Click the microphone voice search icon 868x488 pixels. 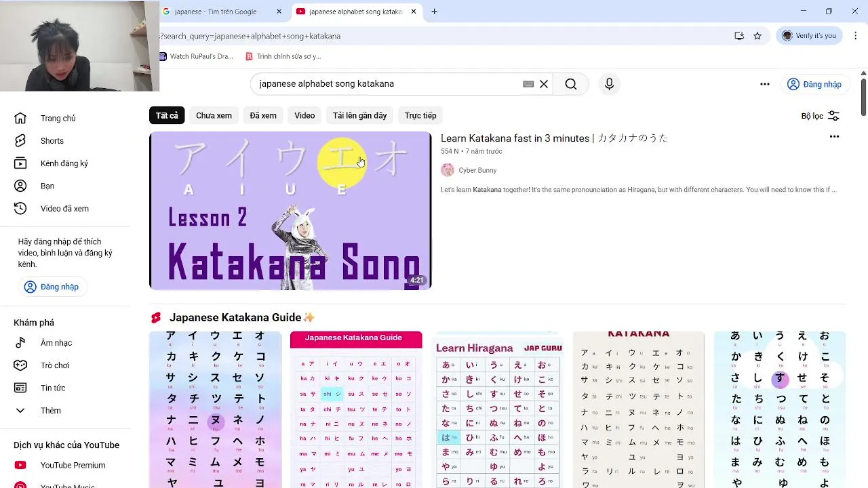pos(609,84)
